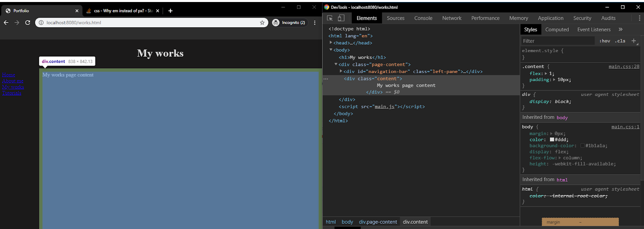The height and width of the screenshot is (229, 644).
Task: Select the Computed sidebar tab
Action: (x=557, y=29)
